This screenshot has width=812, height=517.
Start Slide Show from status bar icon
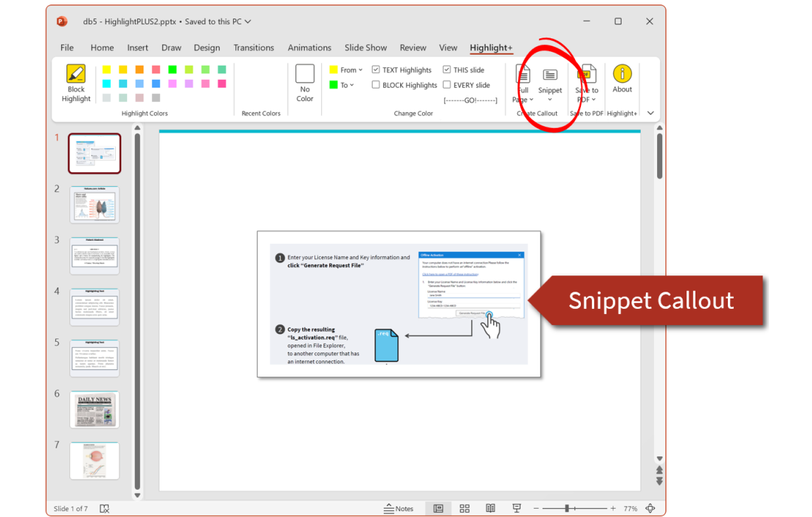click(x=517, y=508)
